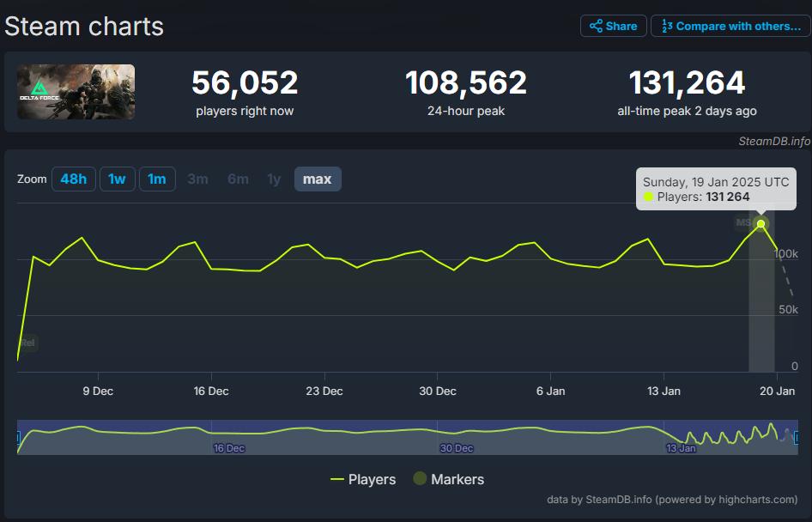Click the MS marker near the peak
812x522 pixels.
tap(743, 222)
